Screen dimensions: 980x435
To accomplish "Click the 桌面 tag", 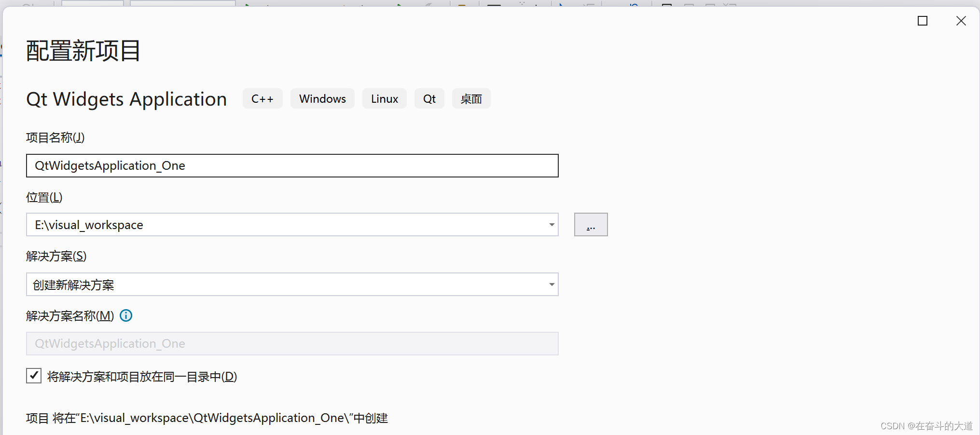I will [471, 98].
